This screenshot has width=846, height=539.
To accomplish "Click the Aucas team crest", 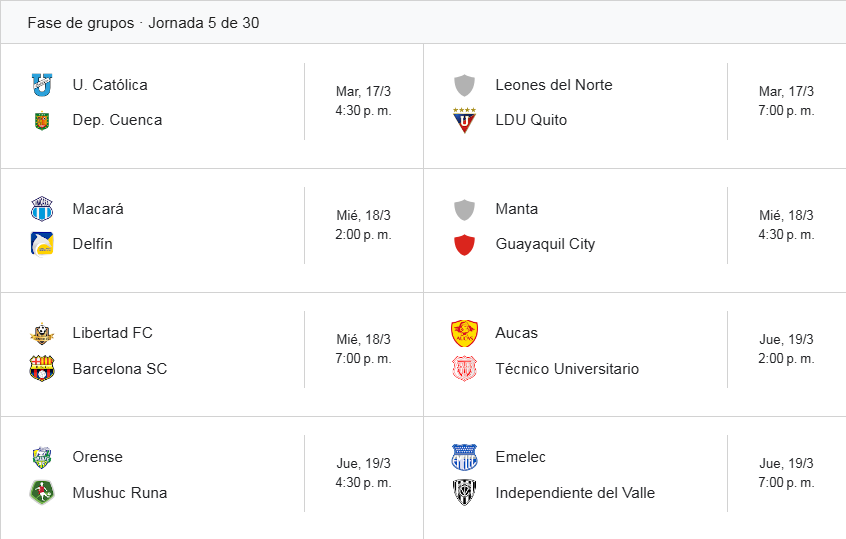I will point(464,333).
